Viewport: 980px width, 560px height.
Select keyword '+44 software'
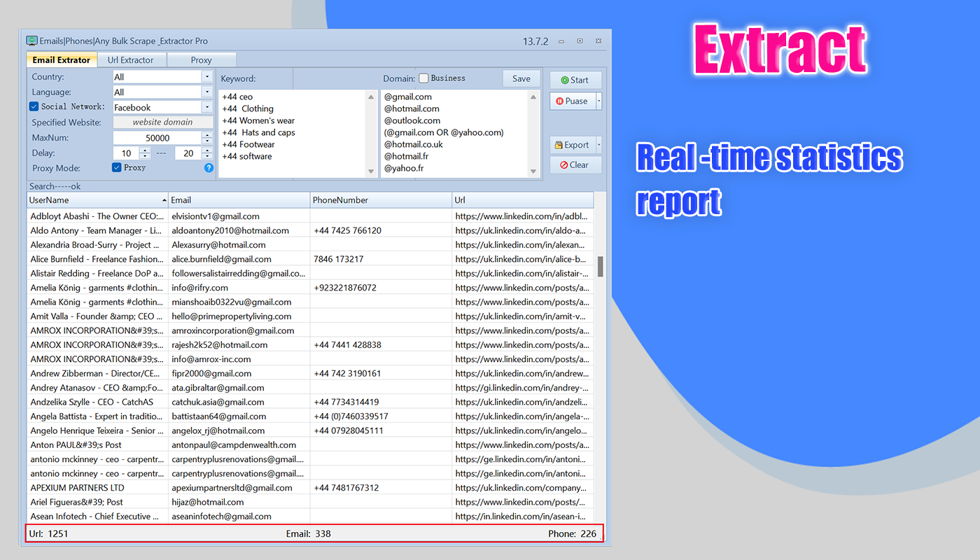coord(246,156)
